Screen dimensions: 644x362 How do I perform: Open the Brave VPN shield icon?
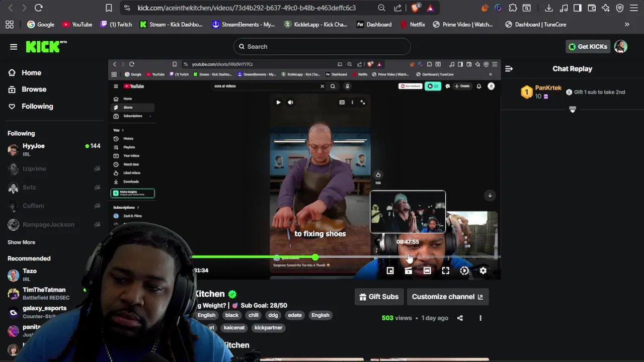pos(620,8)
